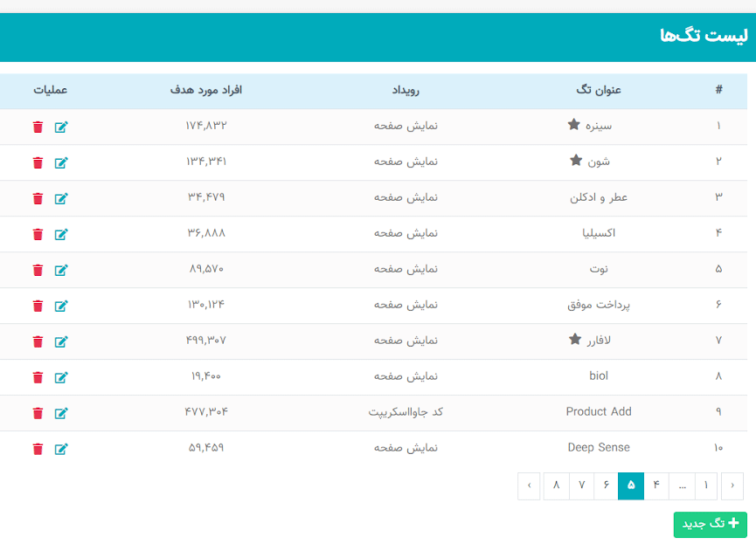Delete the سینره tag
The width and height of the screenshot is (756, 544).
[x=38, y=127]
